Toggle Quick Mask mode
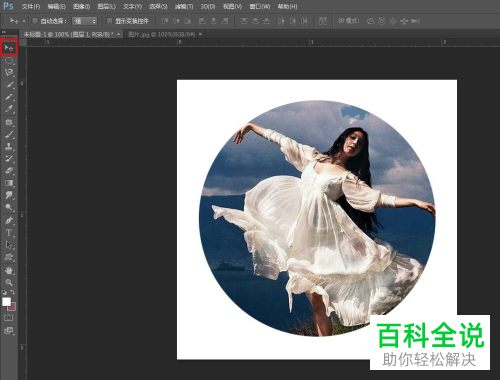500x380 pixels. tap(9, 318)
